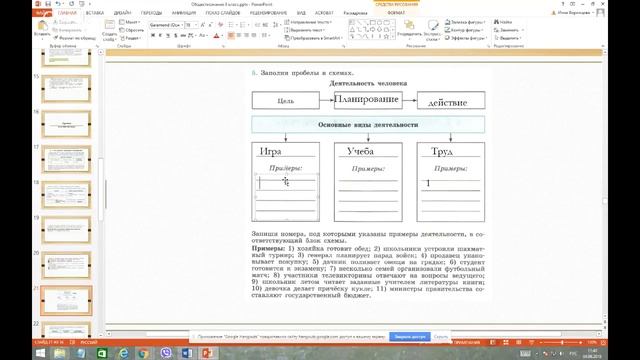Viewport: 640px width, 360px height.
Task: Click the Paste (Вставить) clipboard icon
Action: 42,26
